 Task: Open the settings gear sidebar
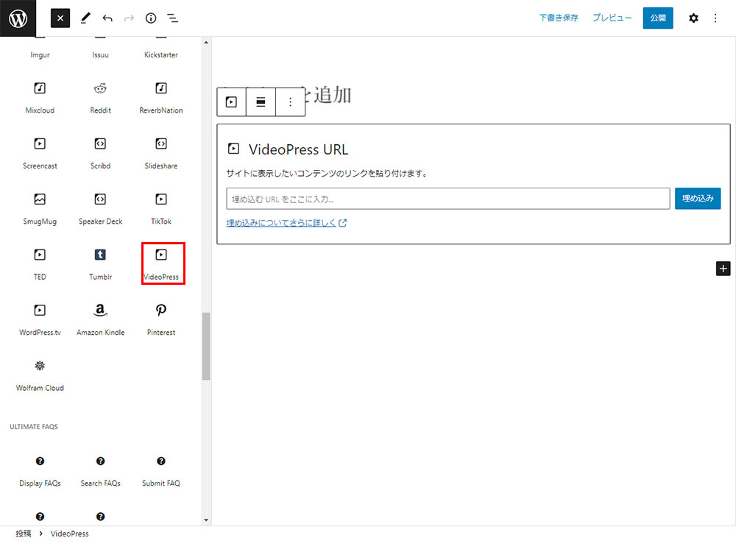tap(693, 18)
